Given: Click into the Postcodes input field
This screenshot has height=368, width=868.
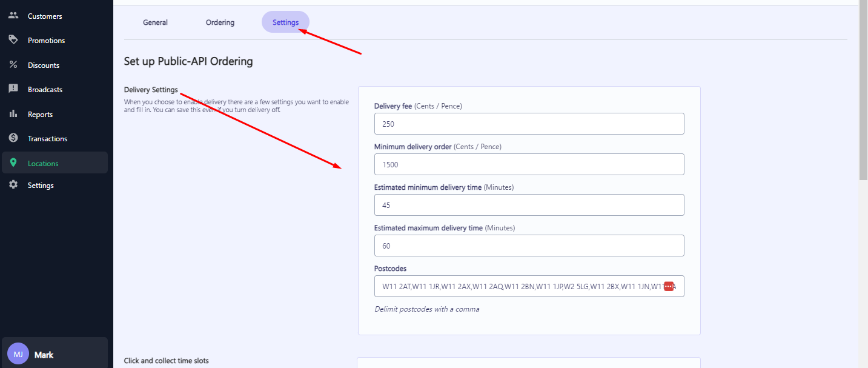Looking at the screenshot, I should (x=529, y=286).
